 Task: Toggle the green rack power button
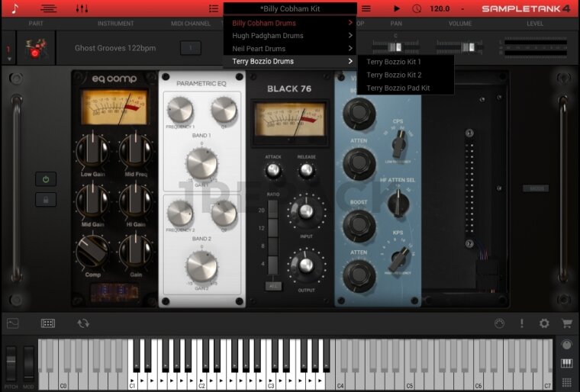46,179
